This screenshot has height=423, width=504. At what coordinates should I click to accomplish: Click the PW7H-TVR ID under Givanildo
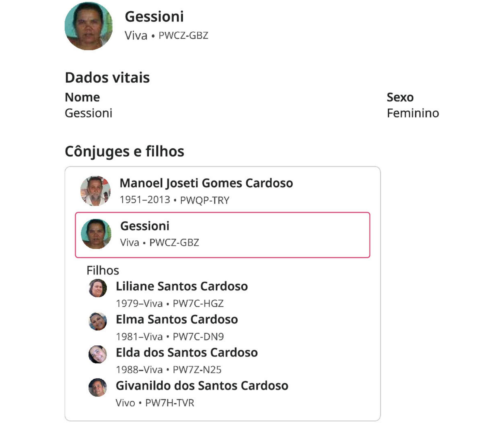(x=170, y=403)
